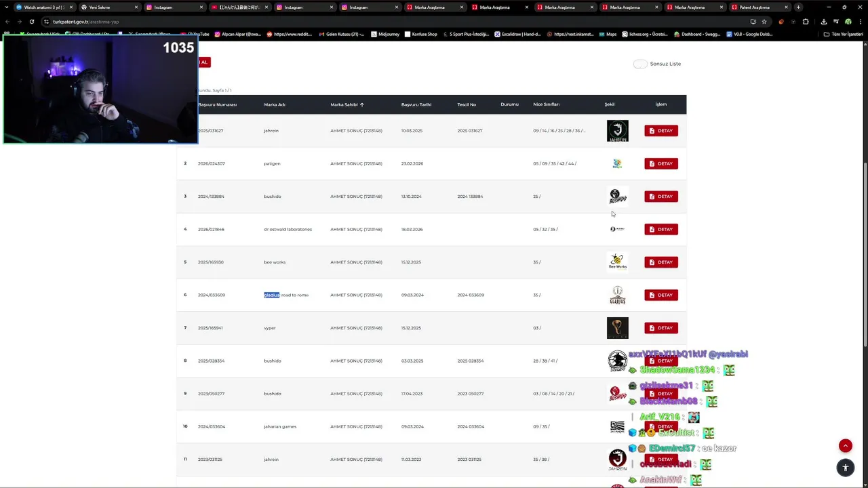Screen dimensions: 868x488
Task: Open the Konfuse Shop bookmark
Action: [420, 34]
